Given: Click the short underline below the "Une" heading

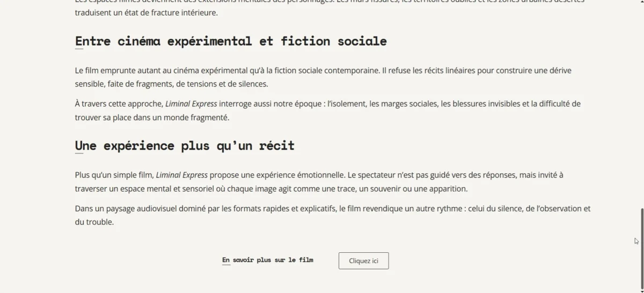Looking at the screenshot, I should tap(79, 154).
